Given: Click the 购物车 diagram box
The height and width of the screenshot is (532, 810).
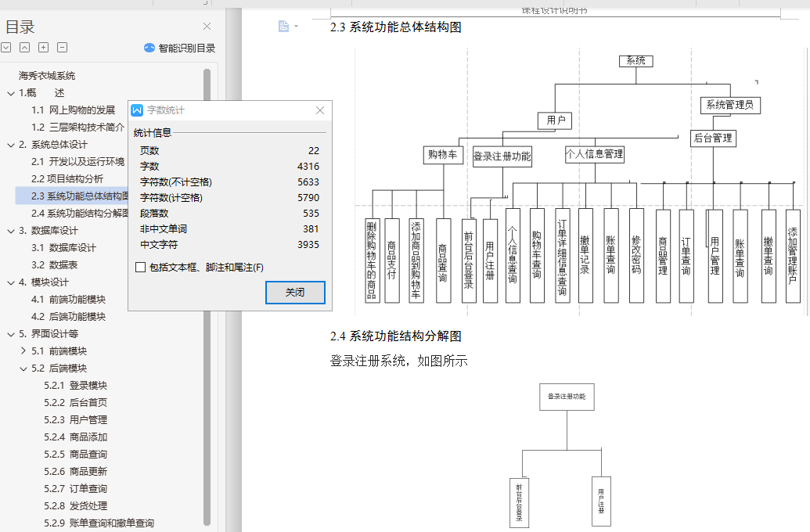Looking at the screenshot, I should 443,154.
